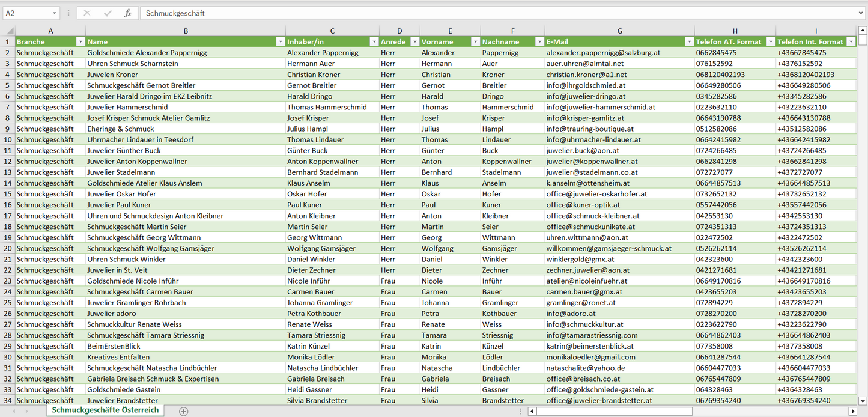Open the Telefon Int. Format filter dropdown

[850, 42]
